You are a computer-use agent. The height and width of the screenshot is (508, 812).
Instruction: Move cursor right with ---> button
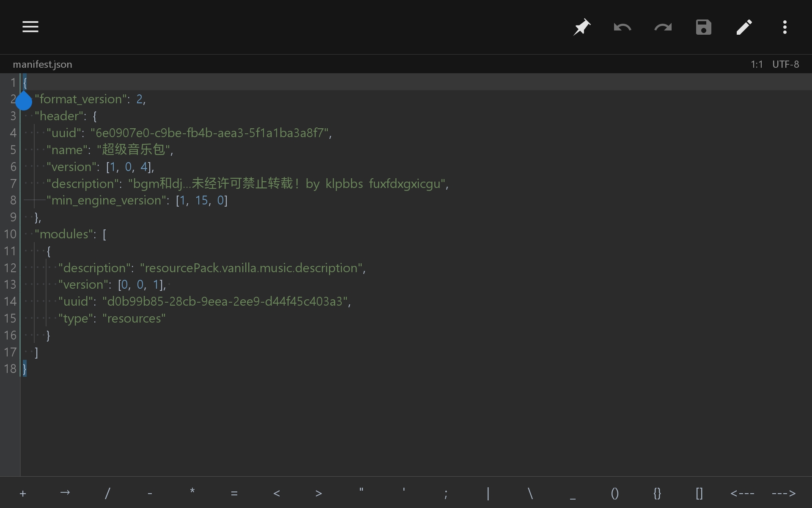(x=784, y=493)
